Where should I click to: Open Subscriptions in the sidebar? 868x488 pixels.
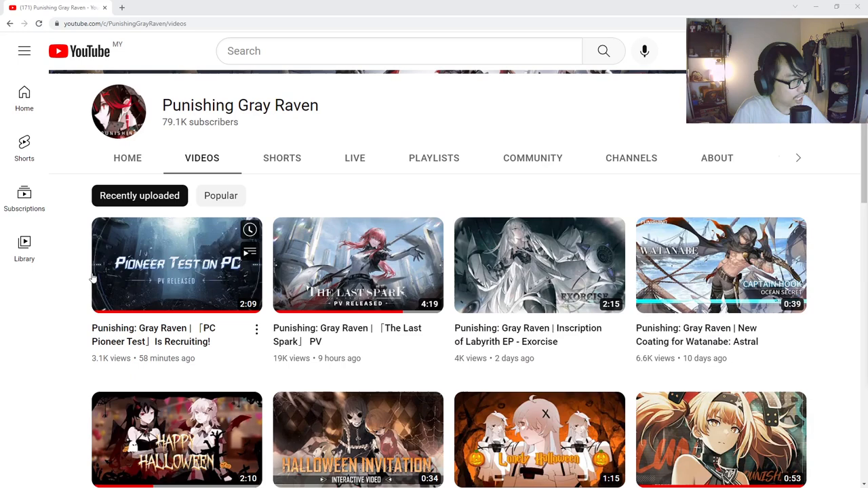(24, 199)
